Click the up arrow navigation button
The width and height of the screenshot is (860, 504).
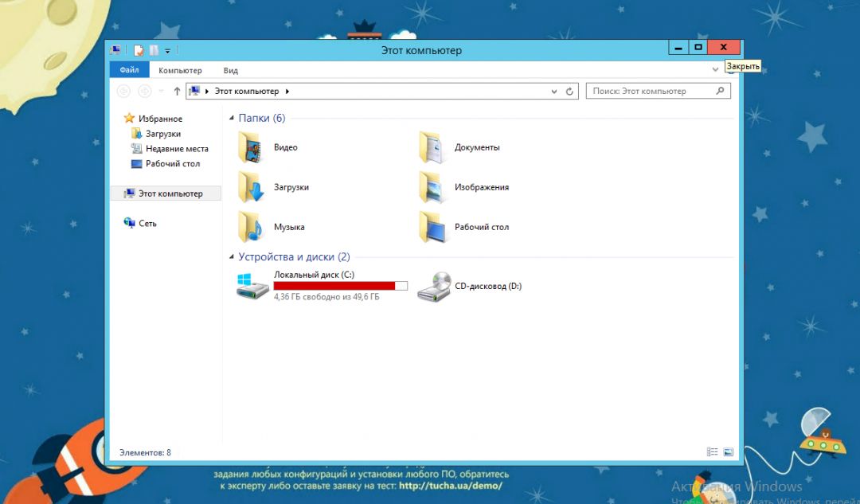click(x=177, y=92)
